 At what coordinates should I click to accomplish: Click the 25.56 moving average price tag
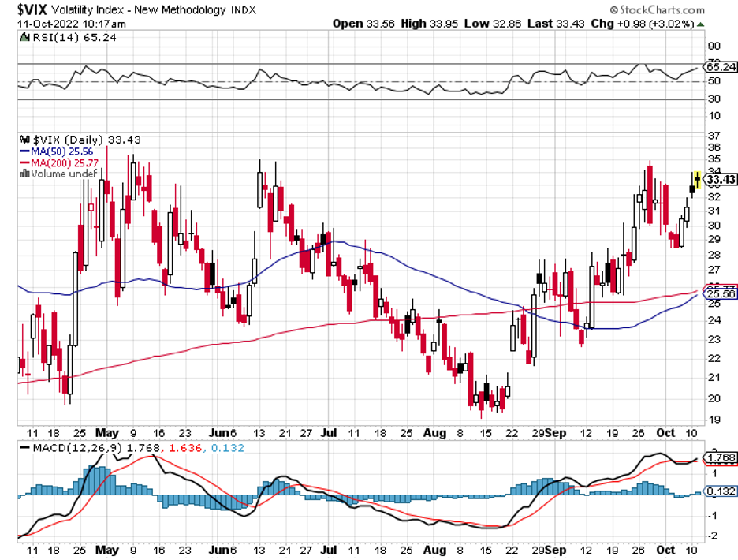tap(721, 293)
